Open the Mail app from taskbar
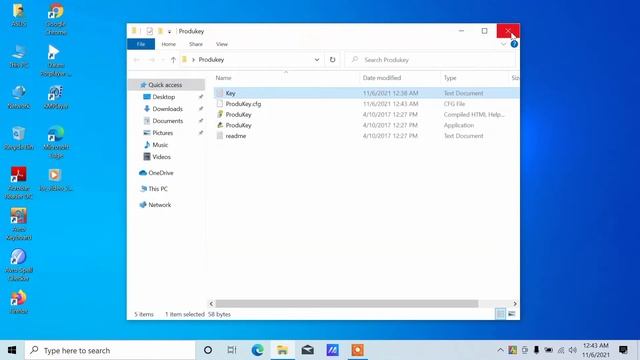This screenshot has height=360, width=640. coord(307,350)
